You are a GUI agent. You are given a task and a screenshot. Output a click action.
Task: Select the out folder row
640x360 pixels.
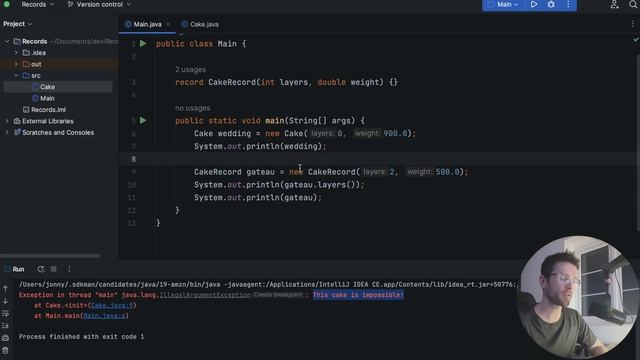click(x=58, y=64)
